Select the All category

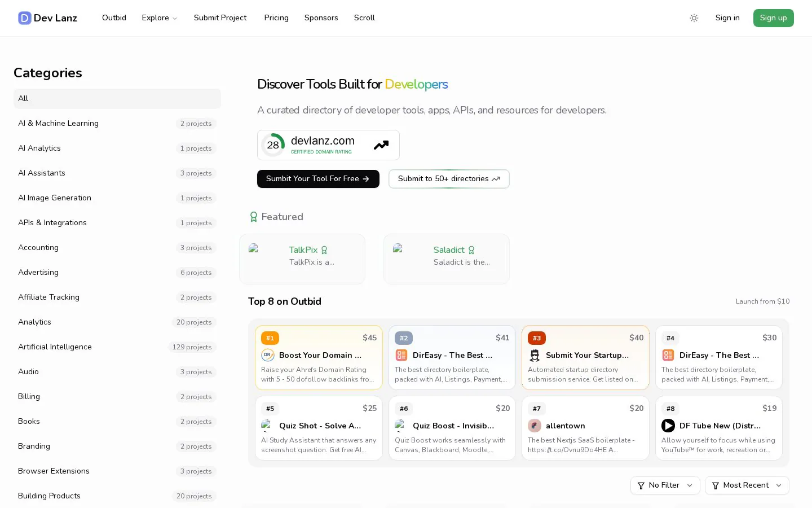[x=117, y=99]
